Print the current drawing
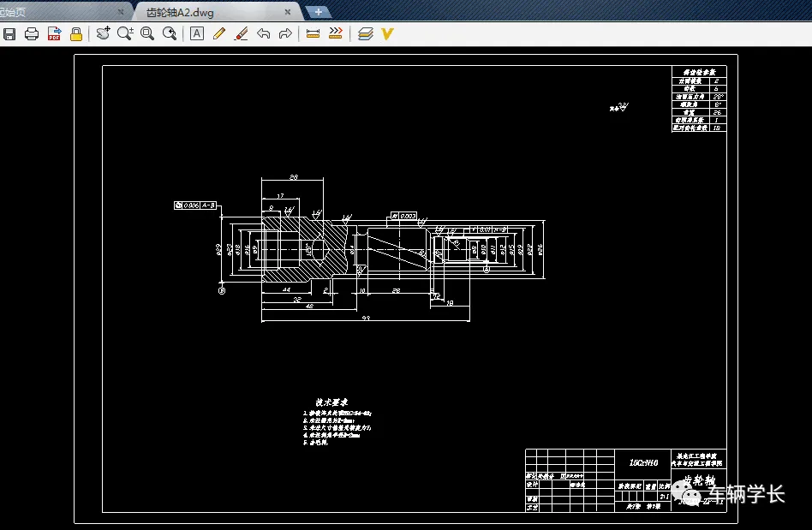 pyautogui.click(x=32, y=34)
